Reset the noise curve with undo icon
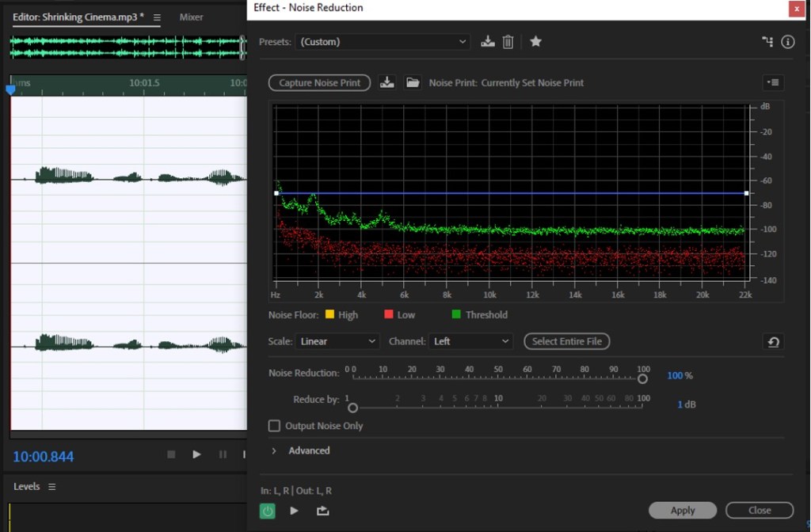This screenshot has height=532, width=811. 773,342
